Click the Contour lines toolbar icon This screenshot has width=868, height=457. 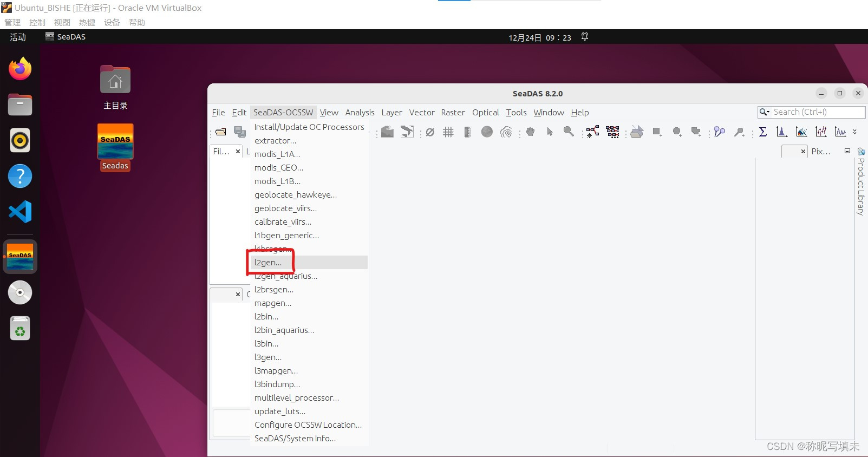tap(506, 132)
